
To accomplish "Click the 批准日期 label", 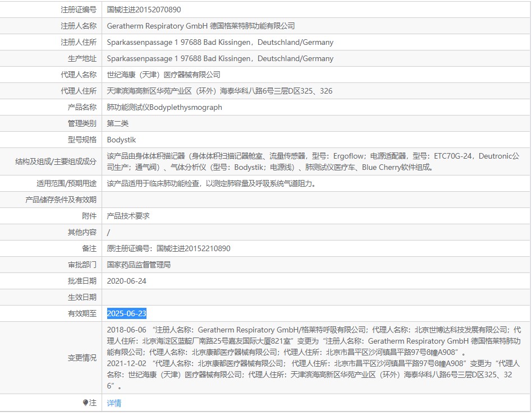I will 82,281.
